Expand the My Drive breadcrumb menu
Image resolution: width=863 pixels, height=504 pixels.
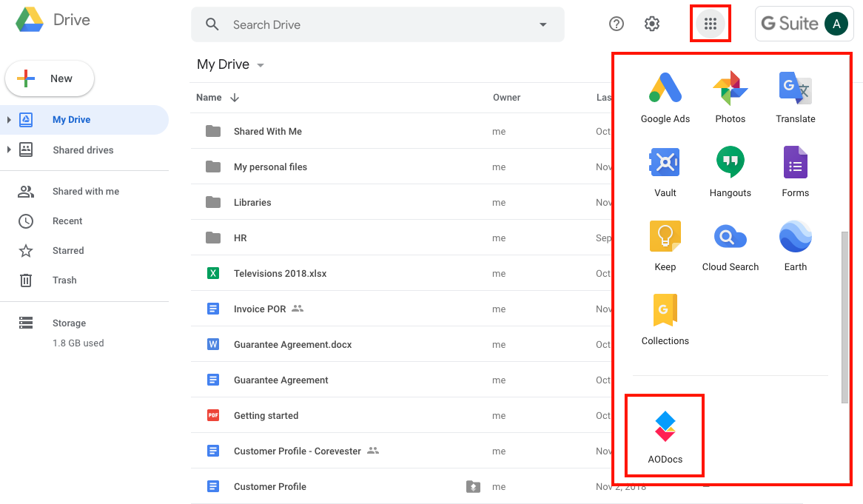[x=260, y=65]
